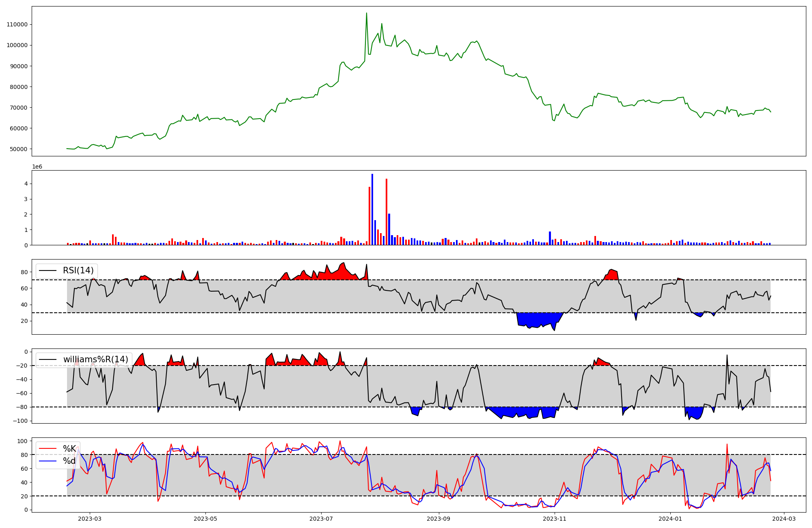Click the 50000 price axis tick label

click(x=18, y=149)
